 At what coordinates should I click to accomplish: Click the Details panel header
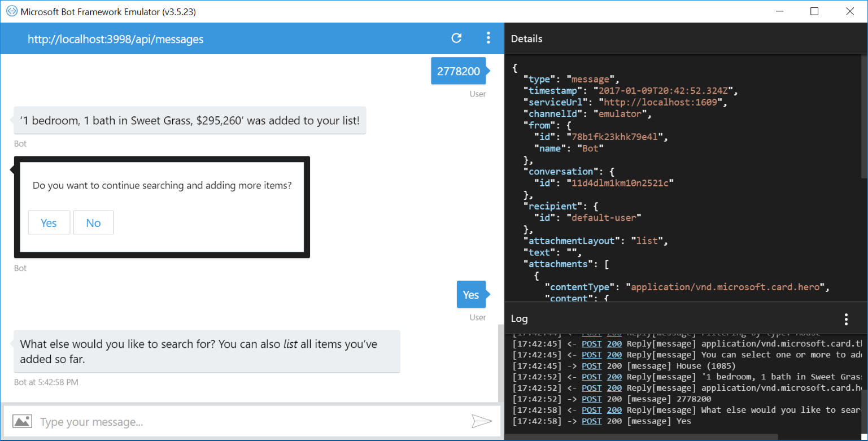click(686, 38)
